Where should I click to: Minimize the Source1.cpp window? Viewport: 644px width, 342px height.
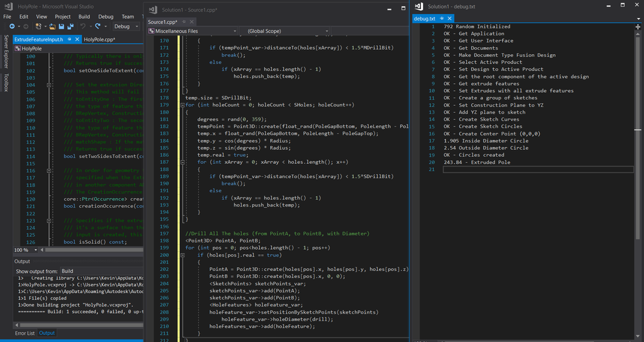[x=389, y=9]
